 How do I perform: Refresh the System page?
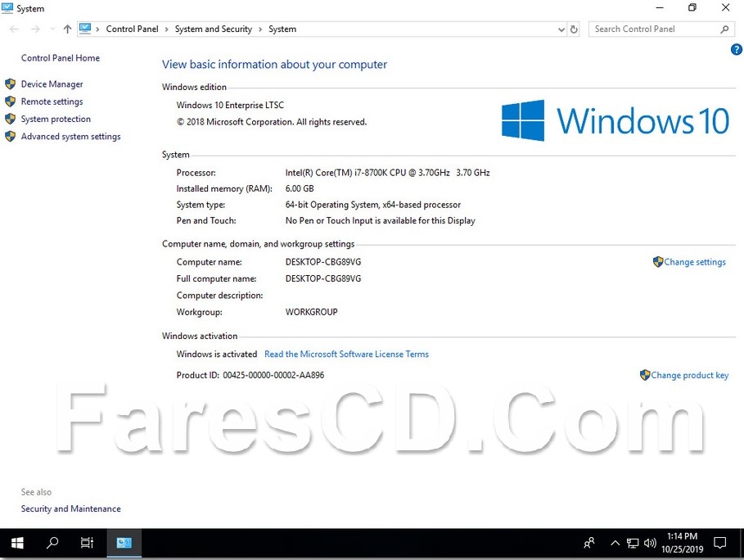coord(574,29)
